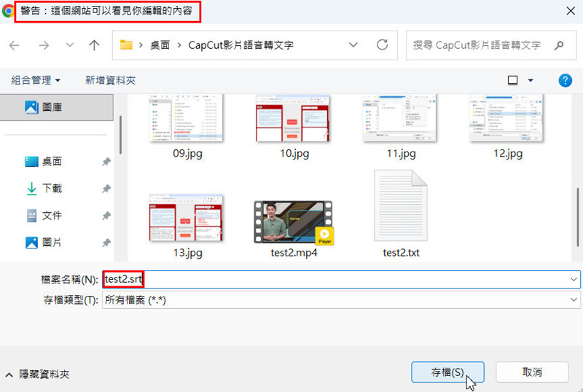The width and height of the screenshot is (583, 392).
Task: Click the Back navigation arrow
Action: coord(15,45)
